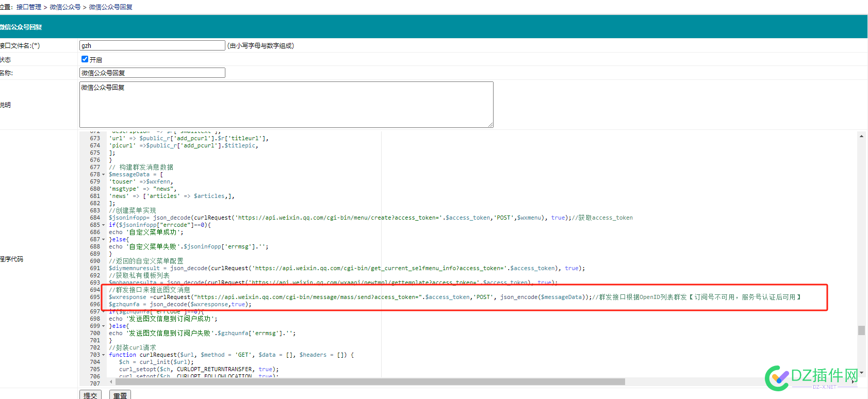This screenshot has width=868, height=399.
Task: Click the 'function curlRequest' declaration line
Action: pos(232,355)
